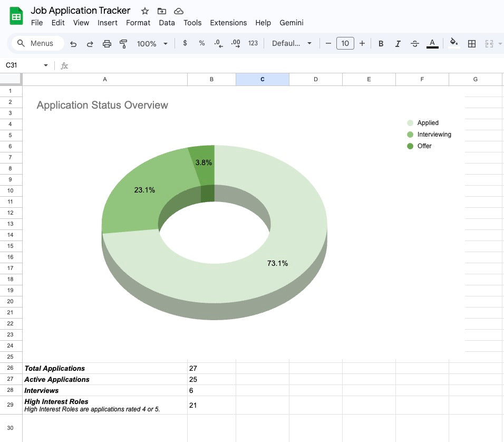Format selected cell as percent

point(201,43)
